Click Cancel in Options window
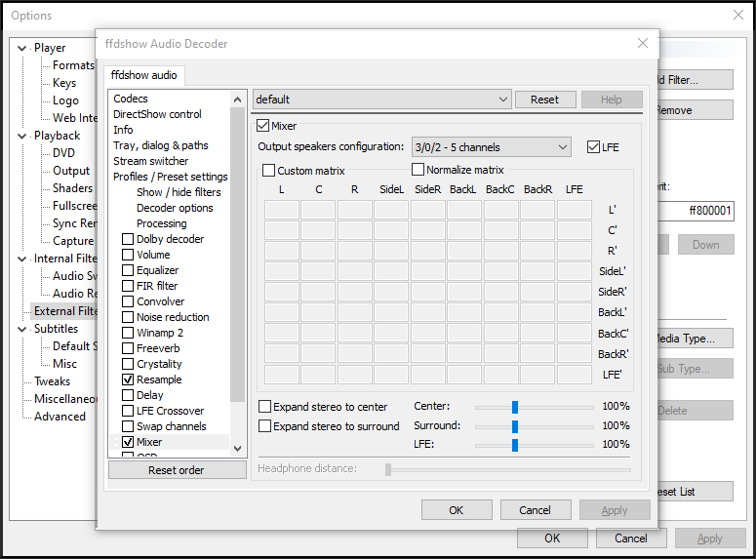Image resolution: width=756 pixels, height=559 pixels. point(631,538)
